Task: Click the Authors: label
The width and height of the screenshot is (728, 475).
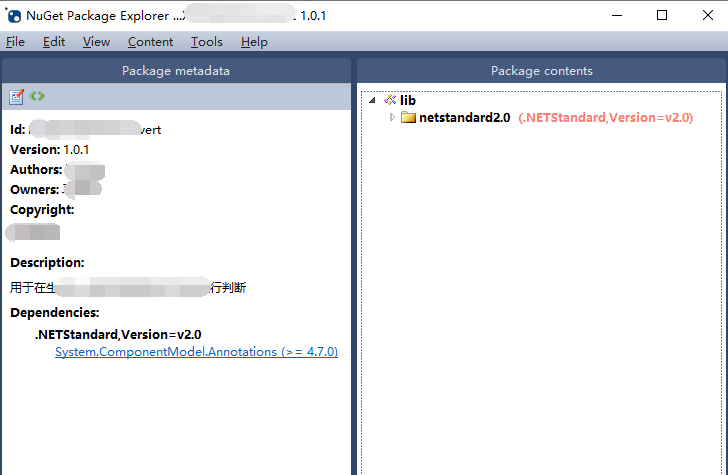Action: (x=36, y=169)
